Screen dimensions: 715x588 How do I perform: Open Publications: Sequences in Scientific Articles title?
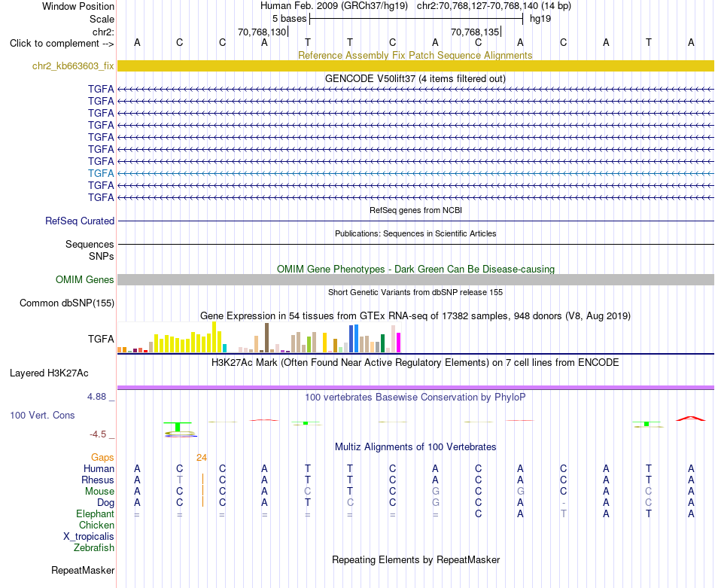coord(415,233)
